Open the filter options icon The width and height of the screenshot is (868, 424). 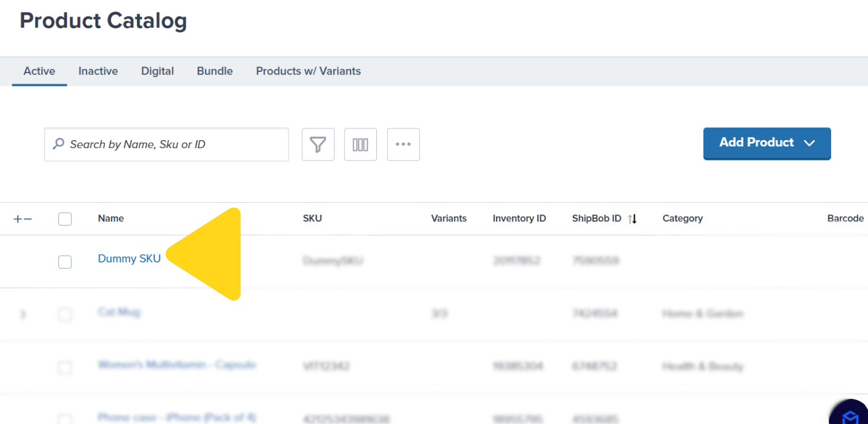(318, 144)
